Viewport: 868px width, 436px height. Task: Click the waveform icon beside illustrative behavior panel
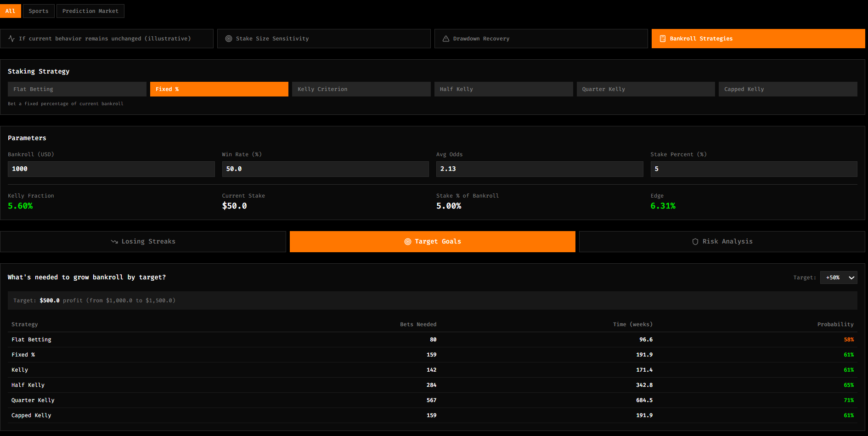pos(11,39)
